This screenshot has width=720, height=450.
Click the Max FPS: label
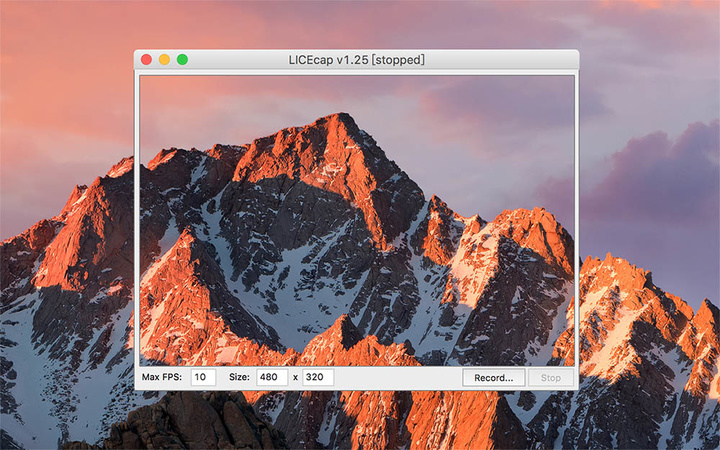coord(162,377)
